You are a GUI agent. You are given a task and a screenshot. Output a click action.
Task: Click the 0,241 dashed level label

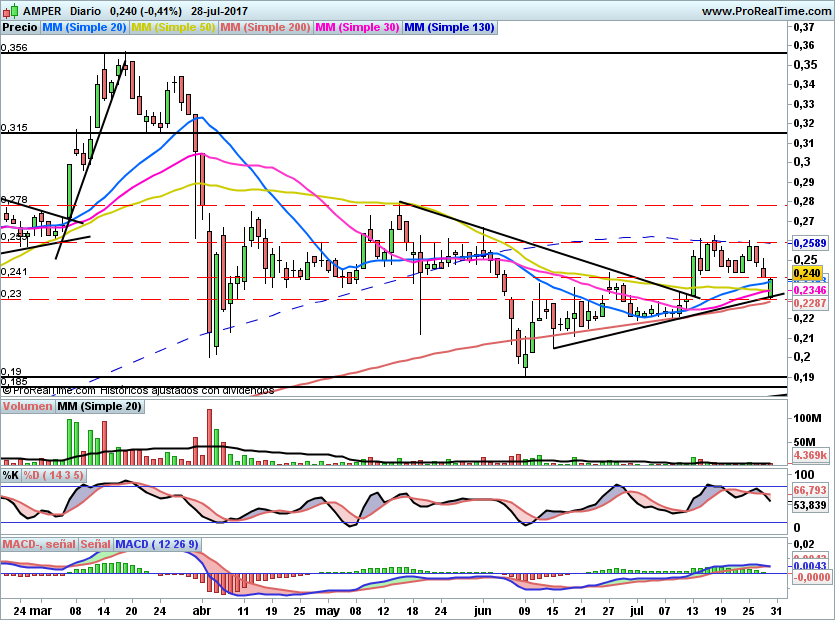pos(14,272)
